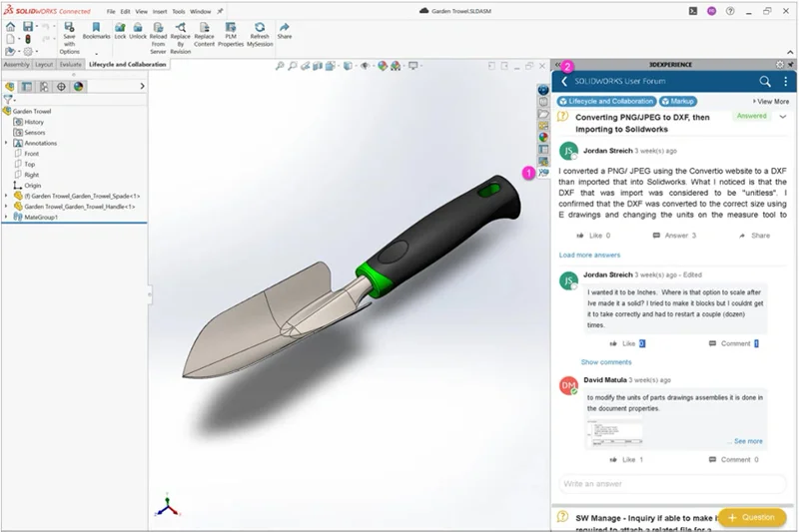Open PLM Properties
The height and width of the screenshot is (532, 799).
pos(231,28)
